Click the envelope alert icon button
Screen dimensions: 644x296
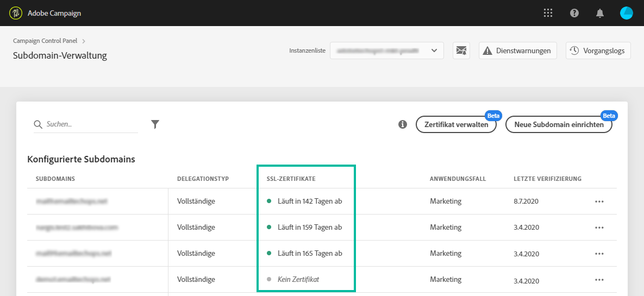(461, 51)
